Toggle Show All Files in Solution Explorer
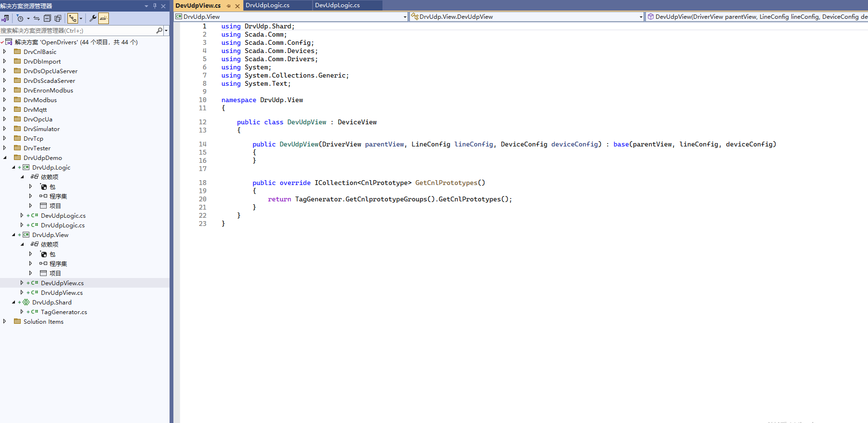Screen dimensions: 868x423 click(58, 18)
